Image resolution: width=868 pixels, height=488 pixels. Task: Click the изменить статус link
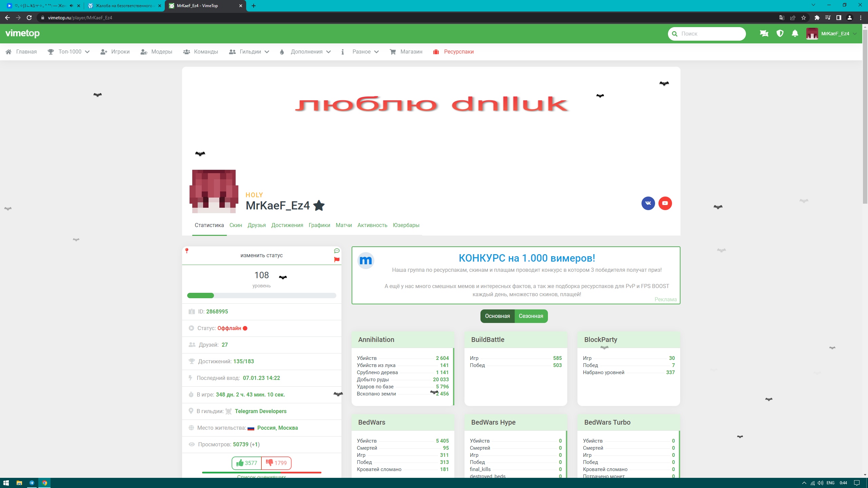tap(261, 256)
